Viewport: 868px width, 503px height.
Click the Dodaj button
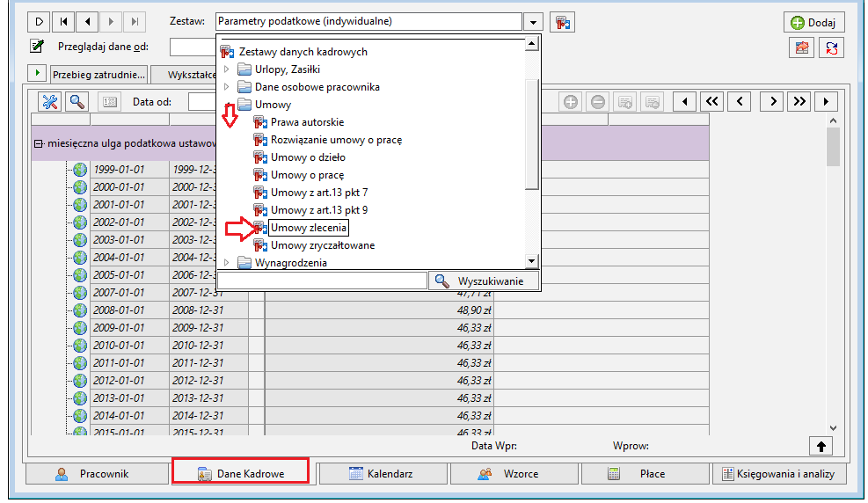click(x=813, y=23)
